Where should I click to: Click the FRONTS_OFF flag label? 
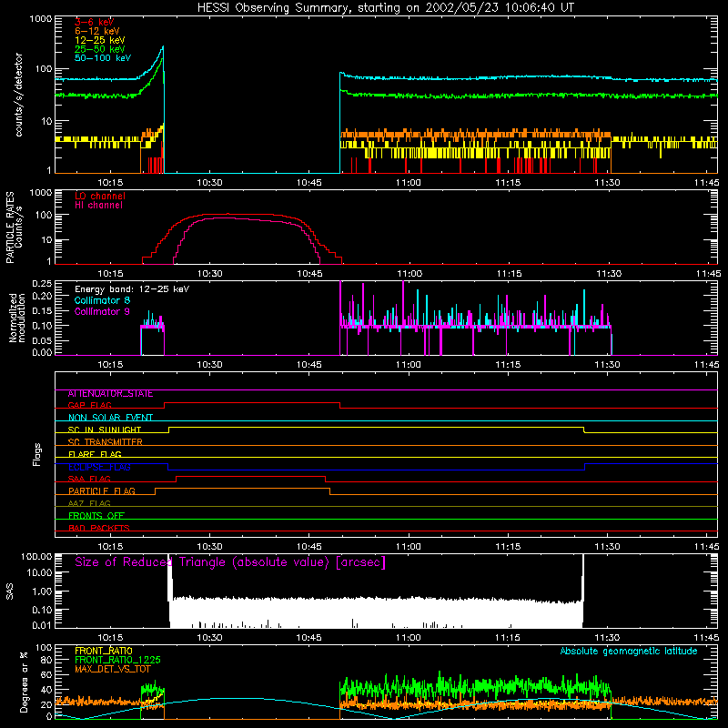point(96,516)
